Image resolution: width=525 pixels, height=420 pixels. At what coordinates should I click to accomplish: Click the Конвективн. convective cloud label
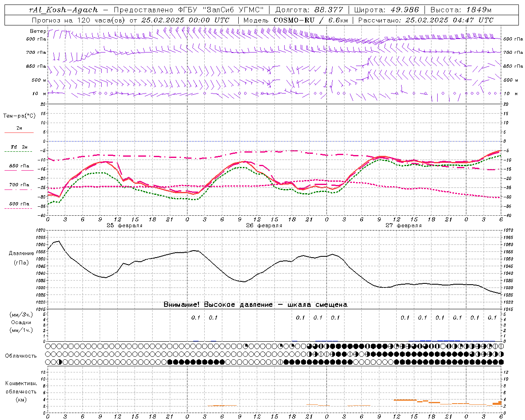(x=21, y=383)
